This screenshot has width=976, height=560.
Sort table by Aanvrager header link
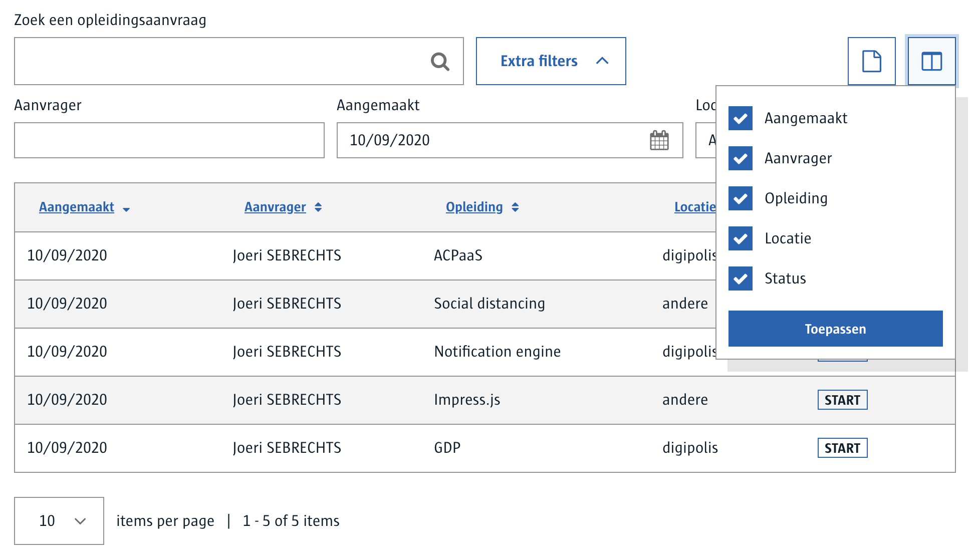(x=275, y=207)
